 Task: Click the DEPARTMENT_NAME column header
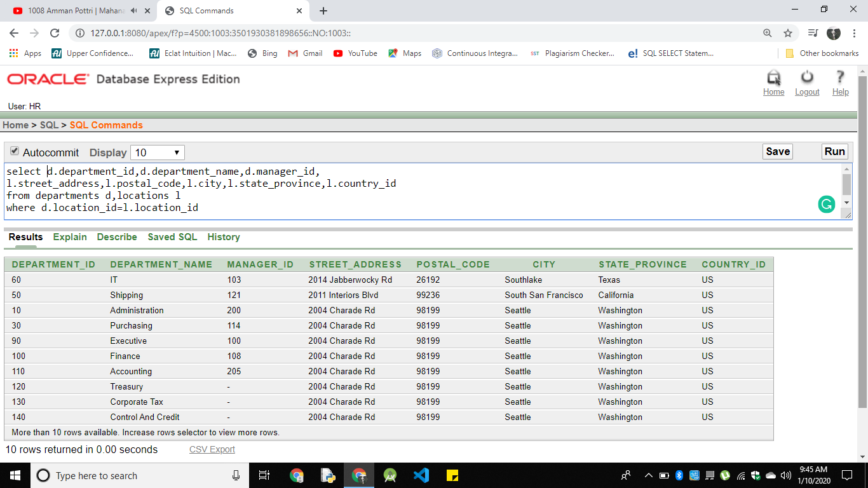[161, 264]
